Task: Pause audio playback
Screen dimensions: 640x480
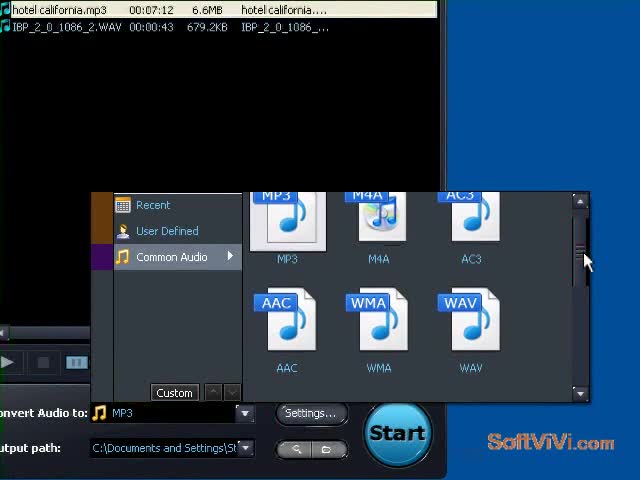Action: 76,362
